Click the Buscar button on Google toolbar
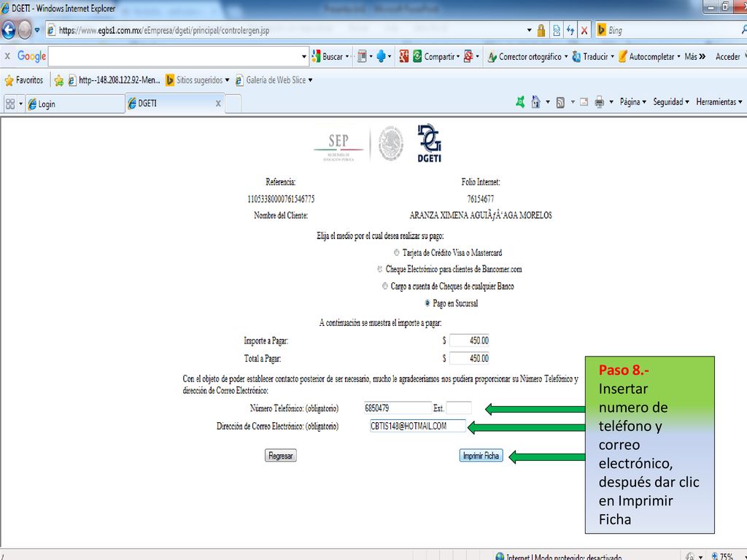The image size is (747, 560). [328, 57]
